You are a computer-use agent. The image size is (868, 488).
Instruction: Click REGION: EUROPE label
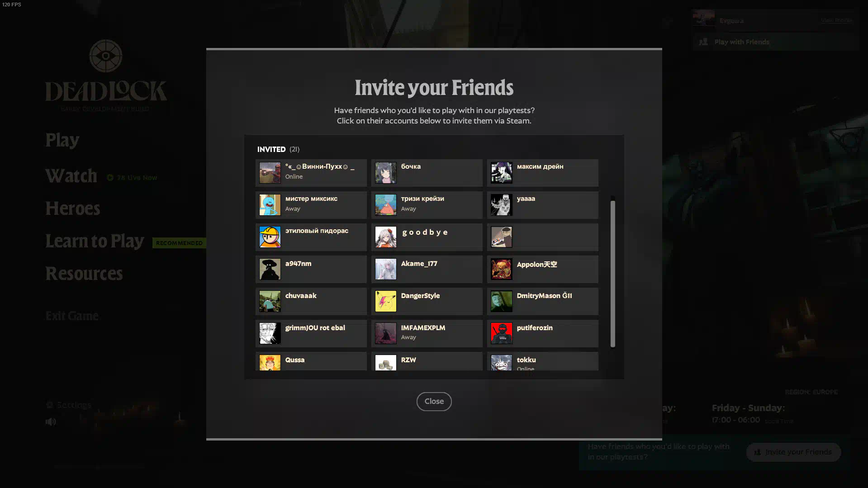pos(811,392)
